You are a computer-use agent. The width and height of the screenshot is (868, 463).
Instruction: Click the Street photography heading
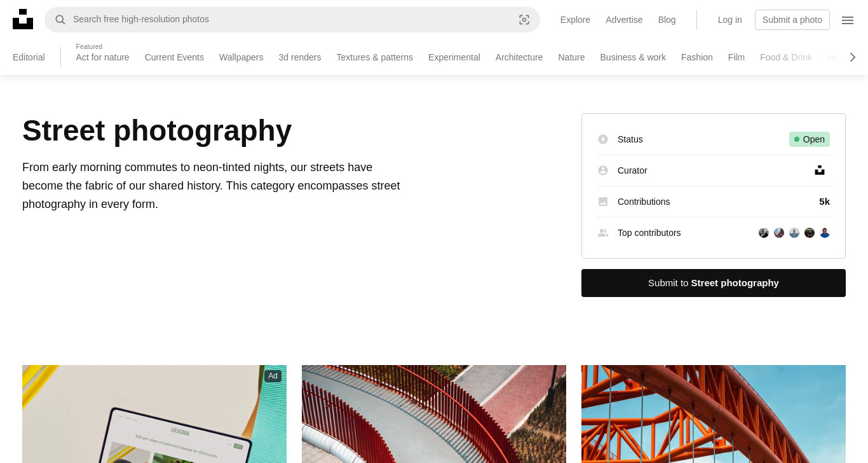pyautogui.click(x=157, y=130)
